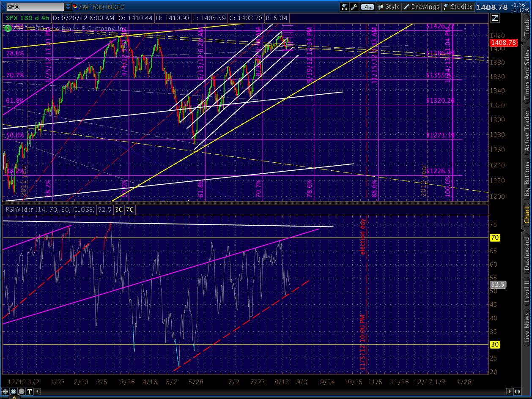This screenshot has width=532, height=399.
Task: Open the Drawings menu
Action: [x=421, y=7]
